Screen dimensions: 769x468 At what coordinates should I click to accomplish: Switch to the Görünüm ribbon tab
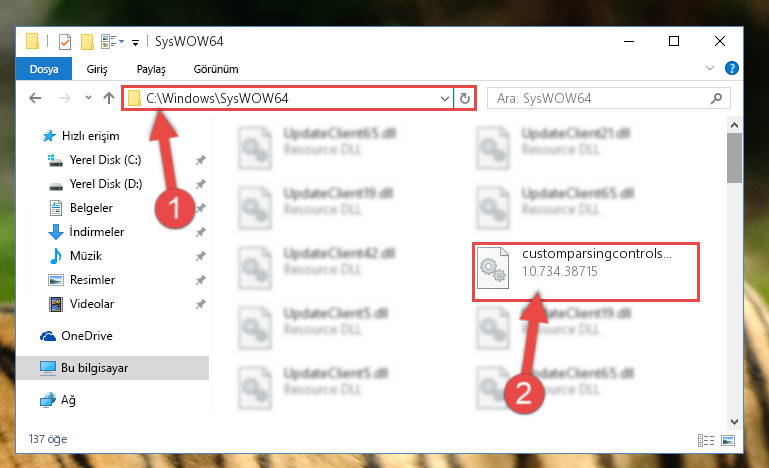[216, 69]
